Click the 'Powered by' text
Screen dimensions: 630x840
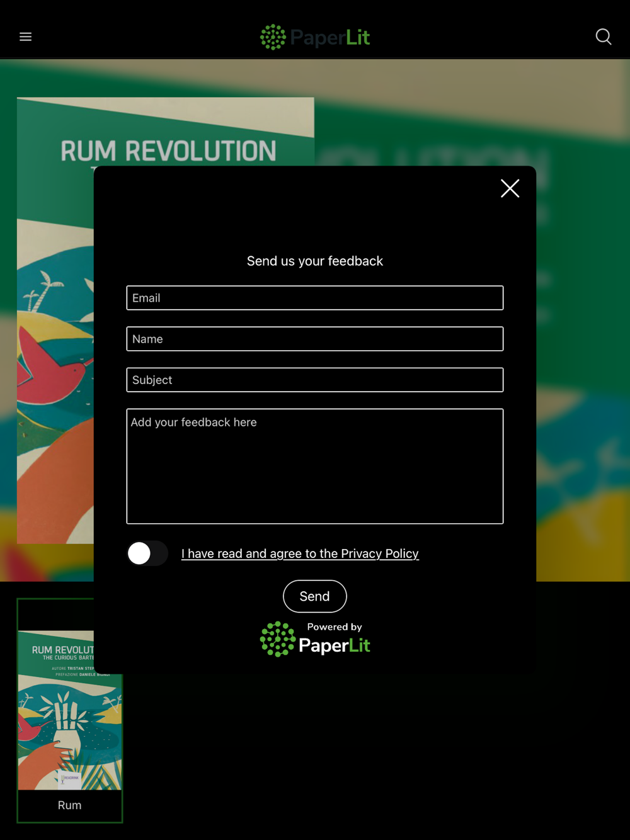click(x=335, y=627)
